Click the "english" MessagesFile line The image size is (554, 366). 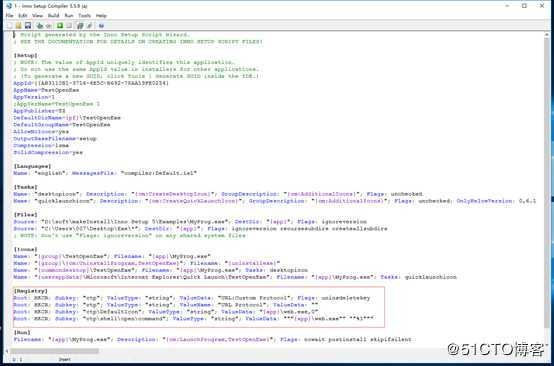coord(105,173)
